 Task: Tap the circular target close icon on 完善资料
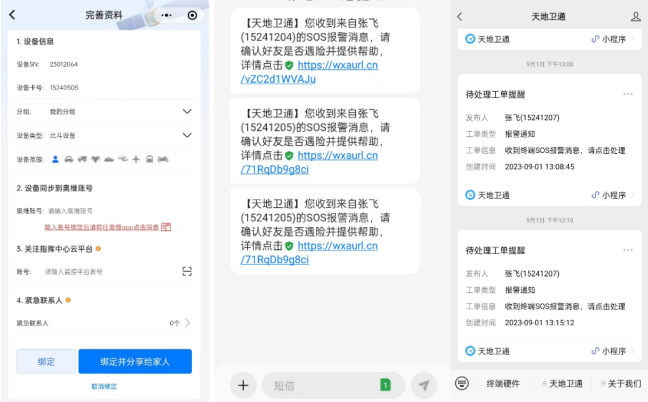[x=192, y=15]
